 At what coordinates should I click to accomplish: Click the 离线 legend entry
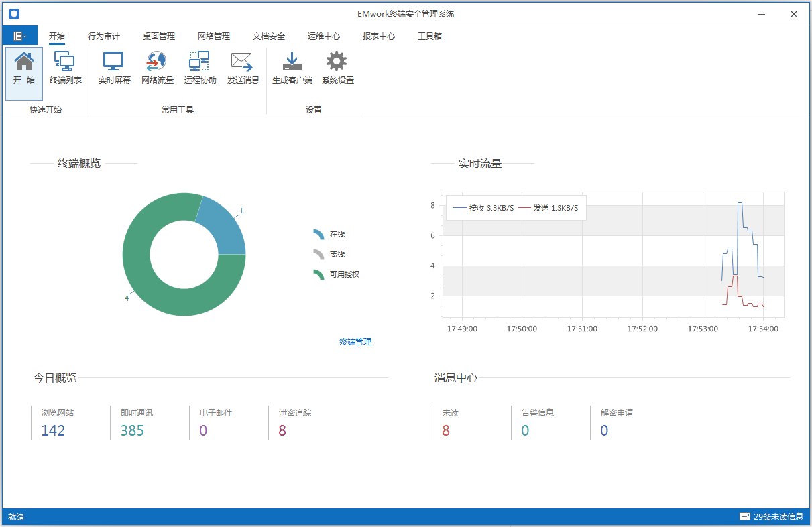tap(329, 255)
